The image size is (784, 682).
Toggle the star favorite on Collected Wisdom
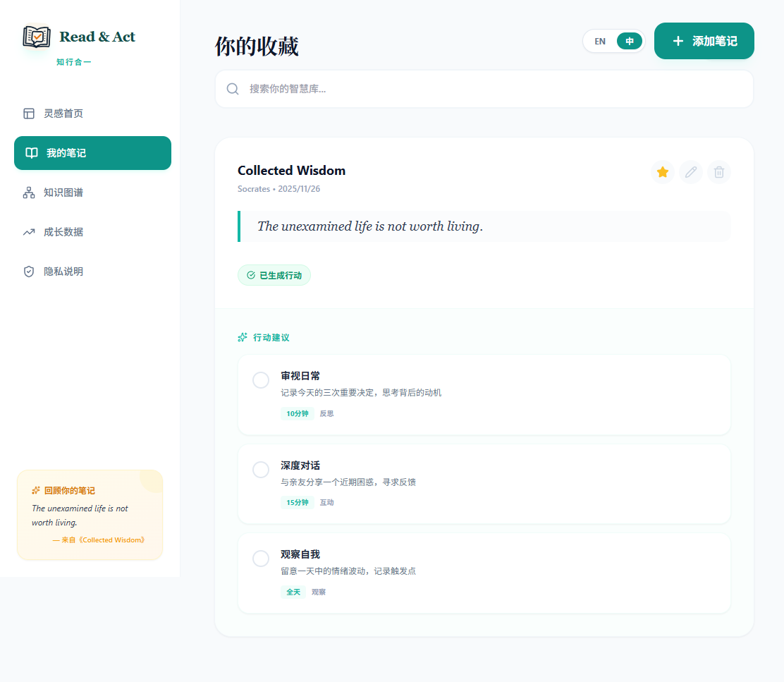(x=663, y=172)
